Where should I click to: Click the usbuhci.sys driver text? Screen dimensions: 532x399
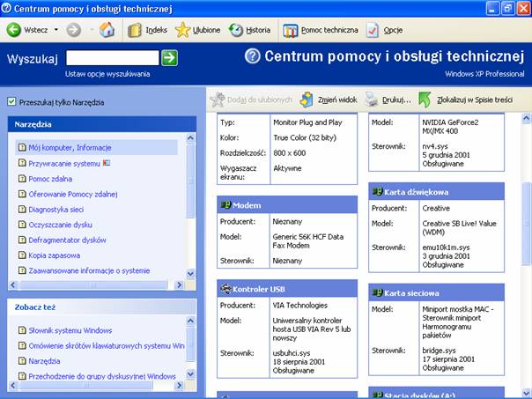(x=292, y=353)
